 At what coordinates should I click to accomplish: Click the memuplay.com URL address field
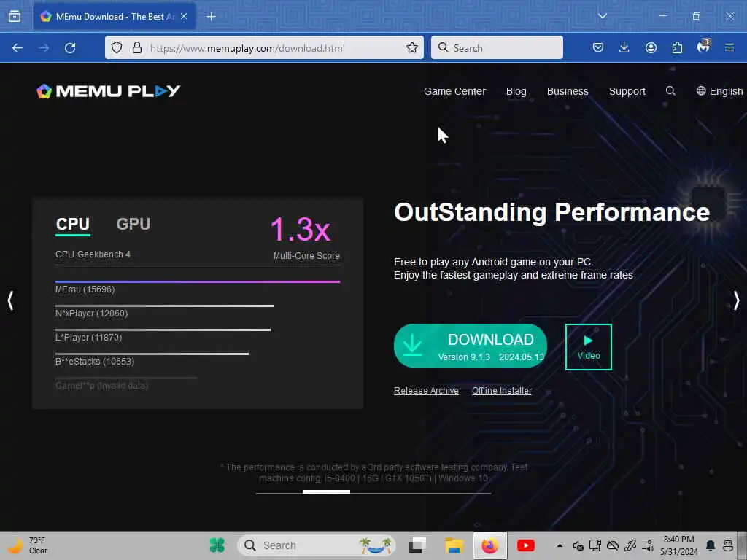tap(264, 47)
